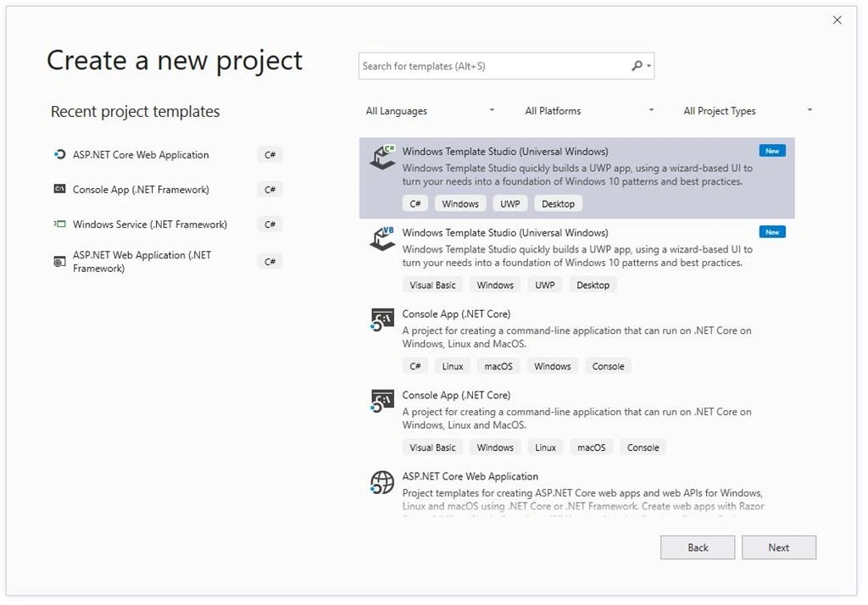Click the Back button
Viewport: 868px width, 605px height.
pos(698,547)
